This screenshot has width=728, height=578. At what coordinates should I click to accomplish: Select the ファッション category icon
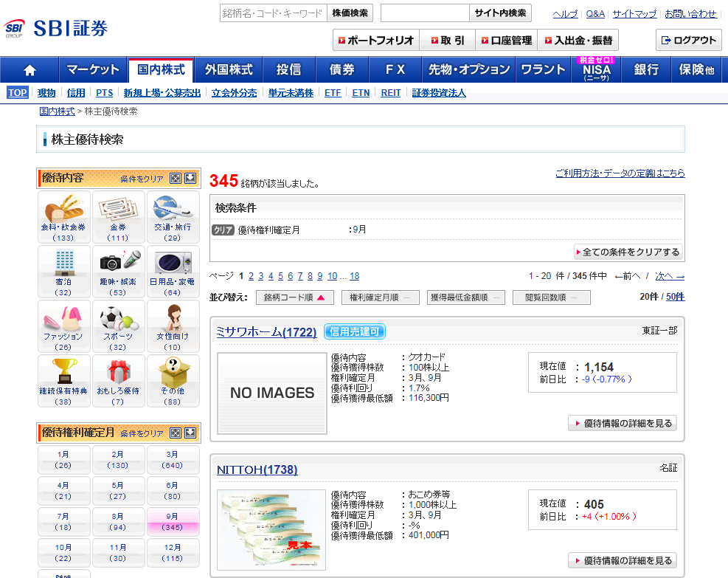(x=63, y=326)
